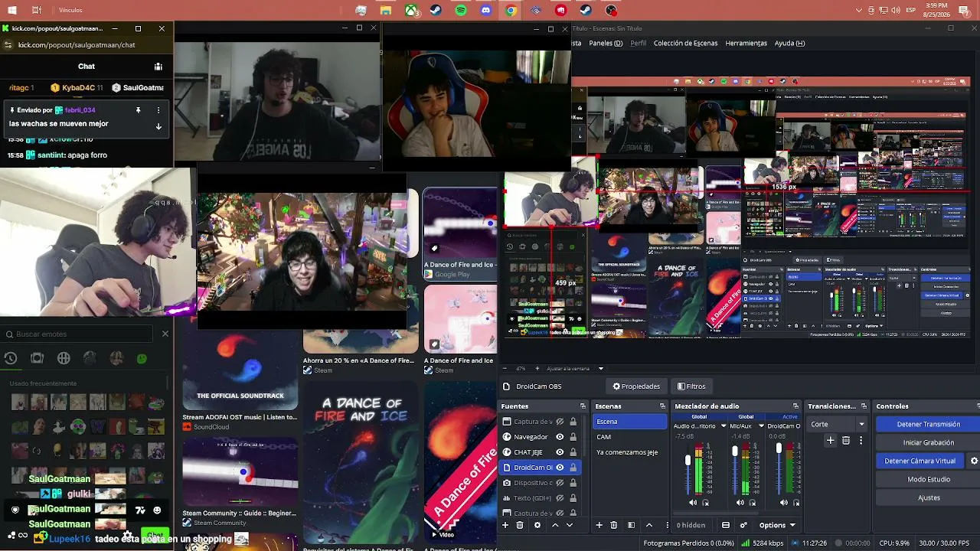Open OBS Ajustes settings
The width and height of the screenshot is (980, 551).
(928, 497)
